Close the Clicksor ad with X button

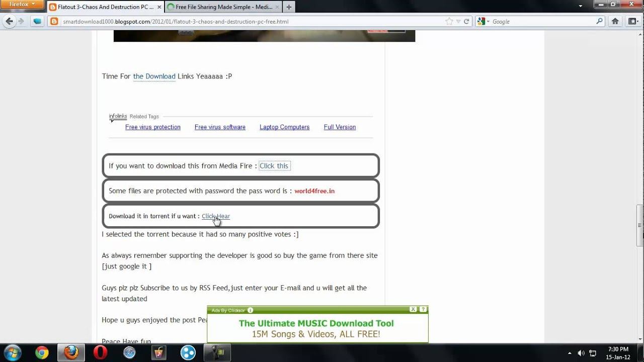[413, 310]
